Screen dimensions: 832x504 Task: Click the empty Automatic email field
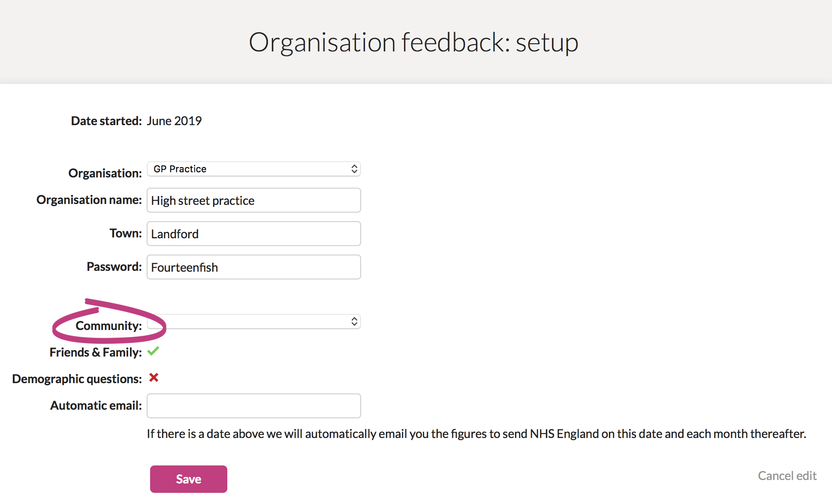253,406
